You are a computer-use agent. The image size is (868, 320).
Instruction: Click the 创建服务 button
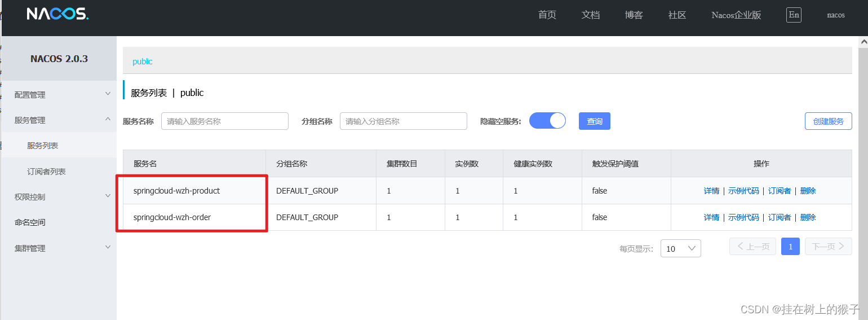(828, 121)
